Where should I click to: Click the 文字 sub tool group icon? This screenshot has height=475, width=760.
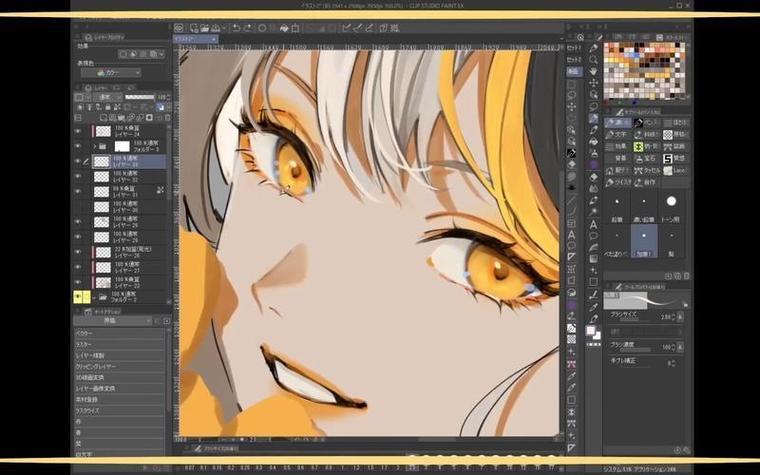[x=616, y=133]
